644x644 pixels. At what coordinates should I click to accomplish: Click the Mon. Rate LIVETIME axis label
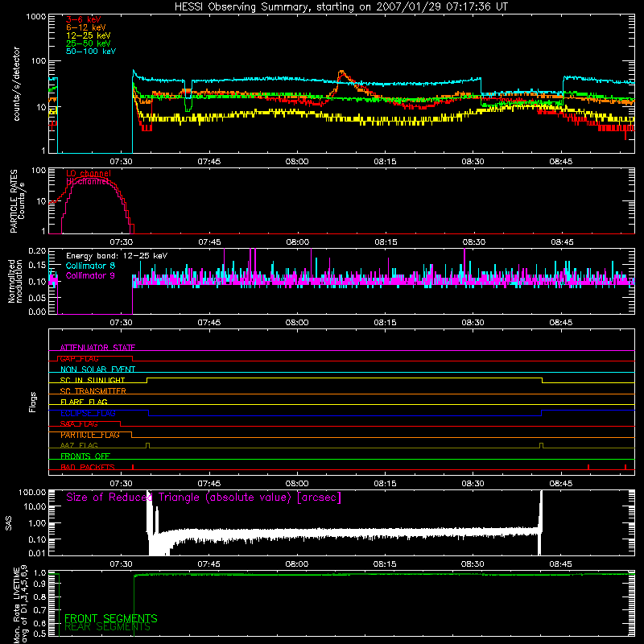click(x=20, y=604)
